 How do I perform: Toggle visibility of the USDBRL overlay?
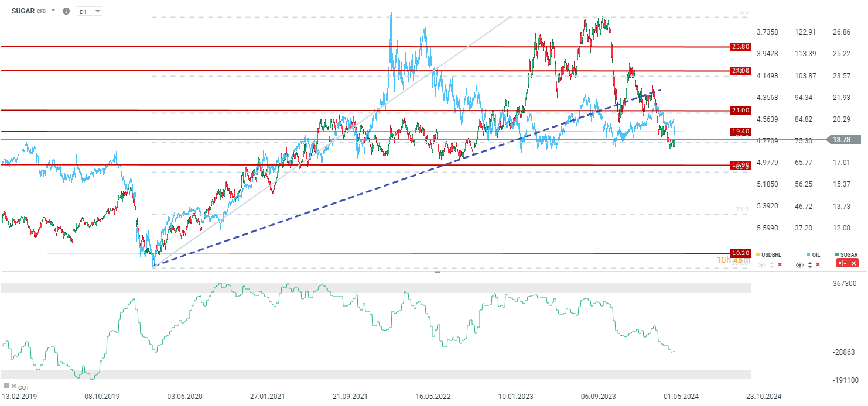(761, 265)
